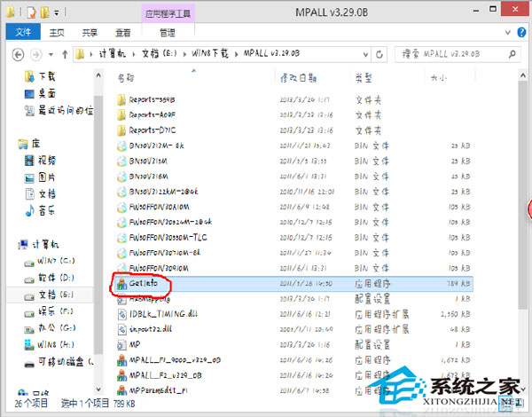Click 计算机 in the address breadcrumb
Viewport: 532px width, 417px height.
[x=113, y=53]
